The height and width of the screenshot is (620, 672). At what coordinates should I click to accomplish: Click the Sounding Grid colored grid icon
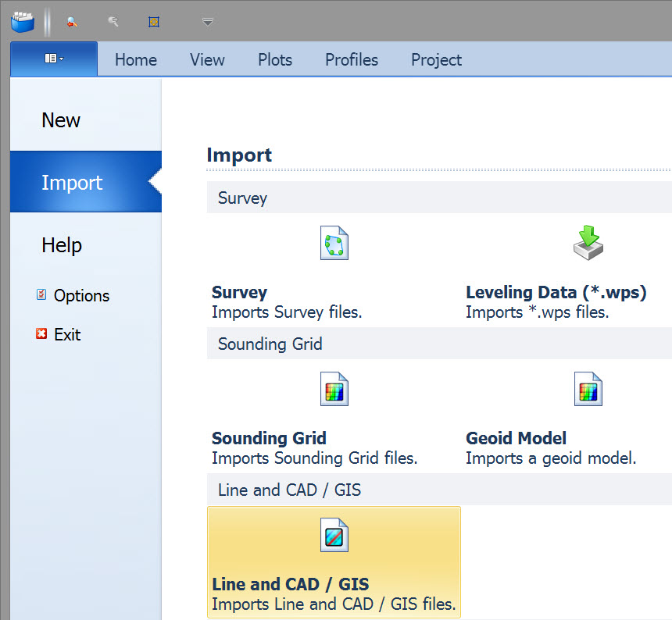(334, 389)
